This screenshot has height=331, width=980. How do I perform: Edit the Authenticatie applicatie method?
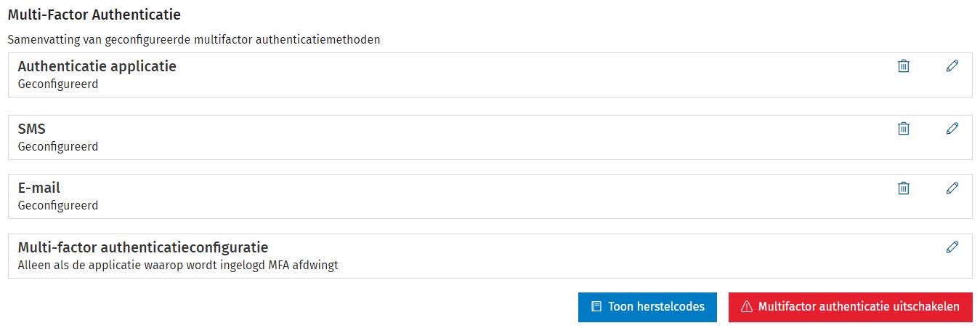(952, 66)
